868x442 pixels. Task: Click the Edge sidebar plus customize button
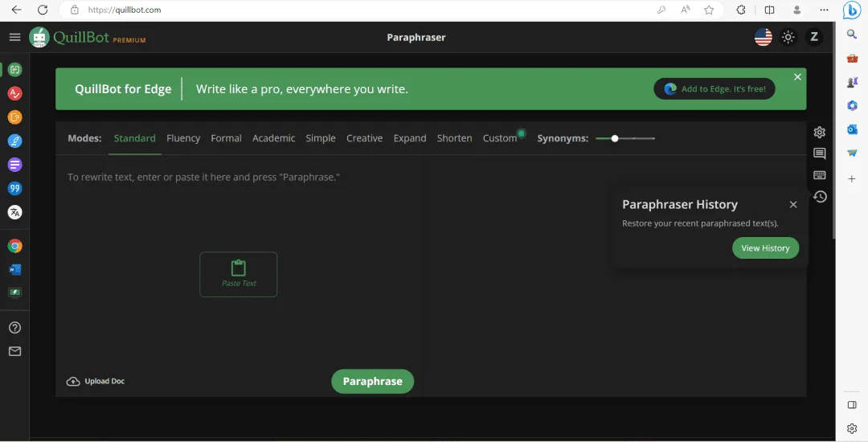pyautogui.click(x=852, y=178)
